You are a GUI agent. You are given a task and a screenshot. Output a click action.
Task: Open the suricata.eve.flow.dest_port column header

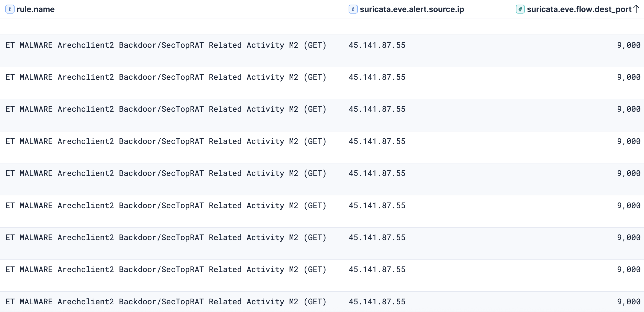click(579, 9)
